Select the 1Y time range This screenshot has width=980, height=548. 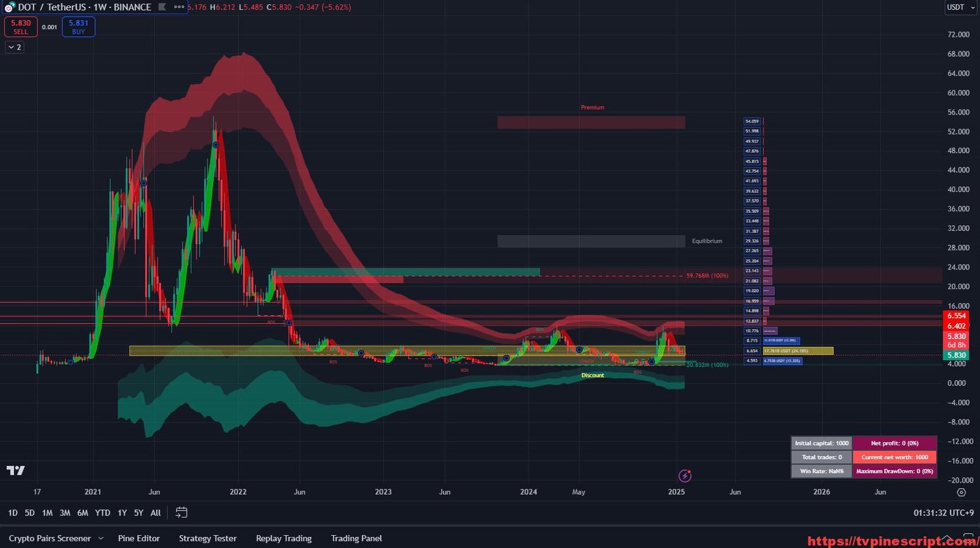pyautogui.click(x=122, y=513)
